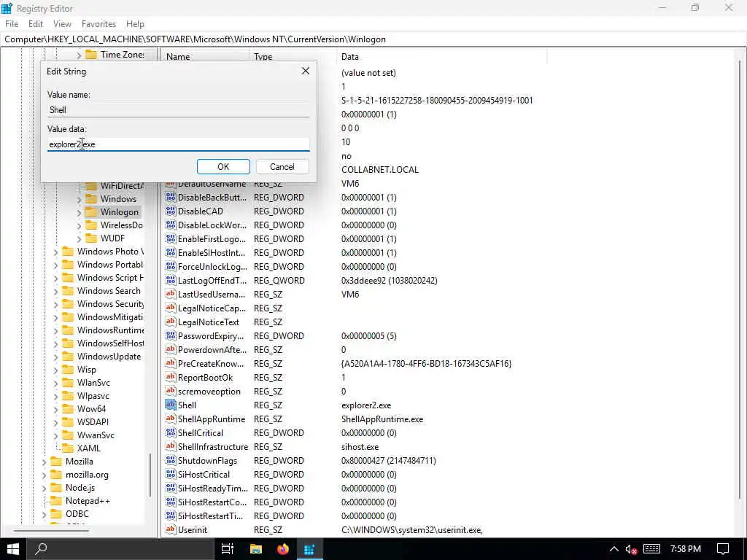Expand the Time Zones key
This screenshot has width=747, height=560.
click(79, 55)
